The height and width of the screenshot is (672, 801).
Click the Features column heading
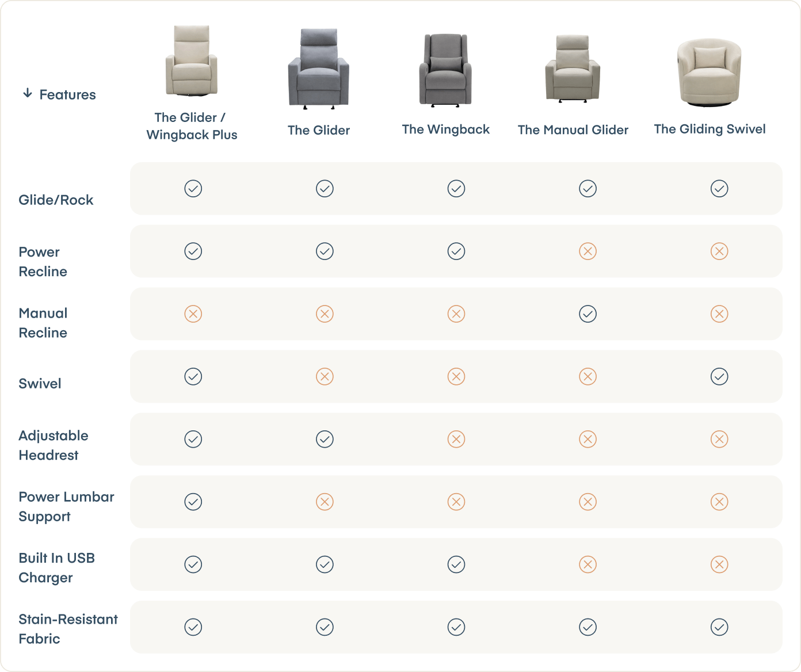pyautogui.click(x=67, y=95)
